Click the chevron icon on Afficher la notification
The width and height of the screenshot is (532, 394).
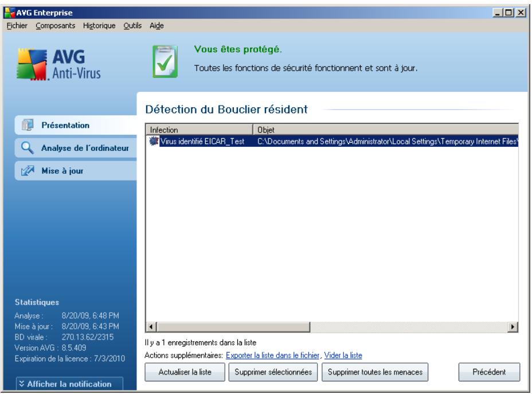(22, 384)
